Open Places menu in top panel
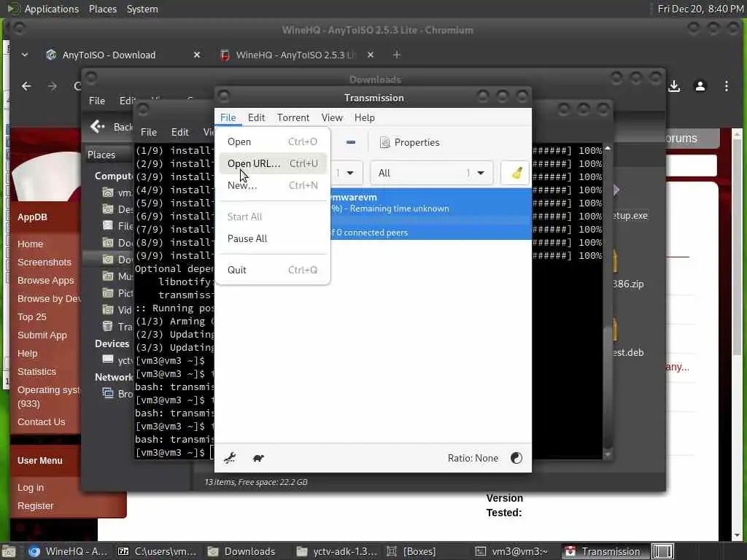The image size is (747, 560). pyautogui.click(x=102, y=9)
